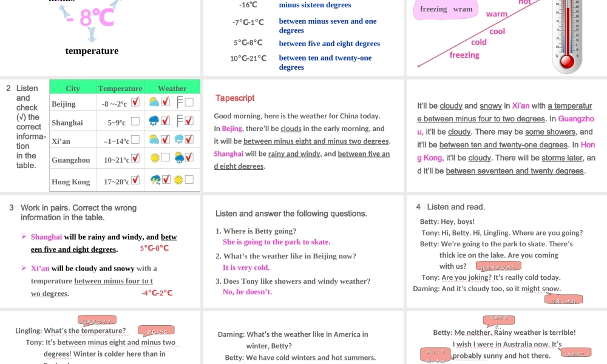The image size is (607, 364).
Task: Click the 'Weather' table header
Action: pos(172,88)
